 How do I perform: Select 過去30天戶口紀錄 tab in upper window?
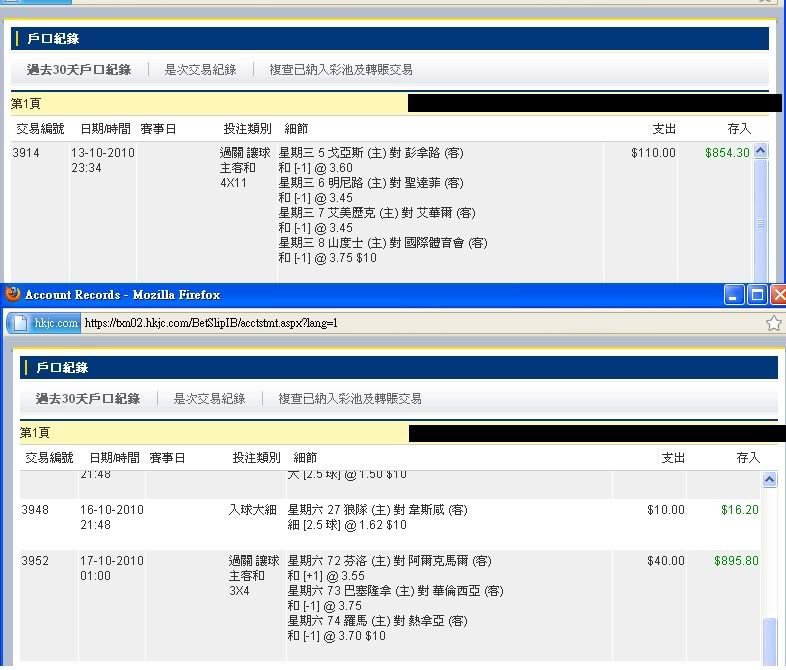(79, 70)
